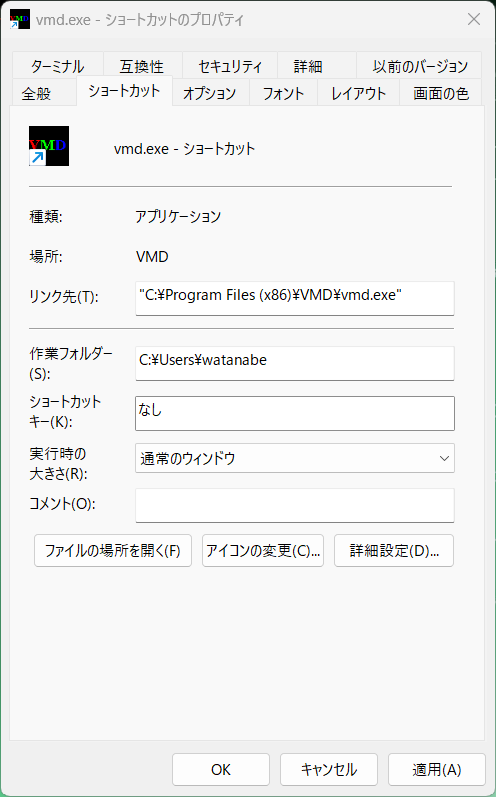The height and width of the screenshot is (797, 496).
Task: Click the small VMD icon in the title bar
Action: 20,19
